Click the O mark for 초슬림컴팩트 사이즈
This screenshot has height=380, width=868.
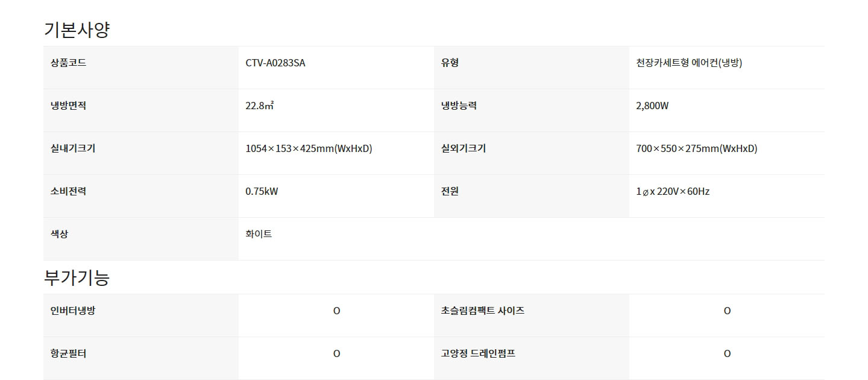click(727, 311)
